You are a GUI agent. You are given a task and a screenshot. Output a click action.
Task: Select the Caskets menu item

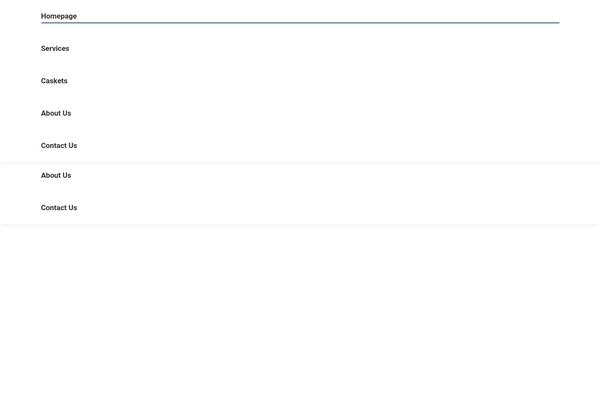click(x=54, y=81)
